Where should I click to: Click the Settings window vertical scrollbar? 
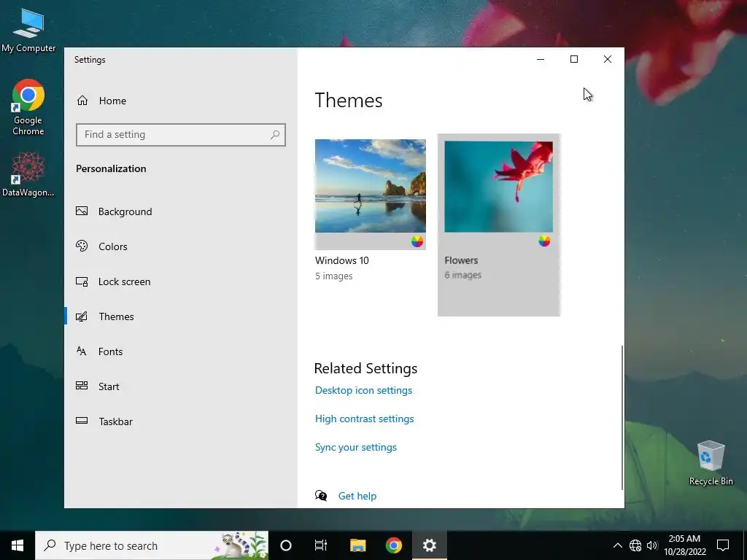(x=622, y=418)
